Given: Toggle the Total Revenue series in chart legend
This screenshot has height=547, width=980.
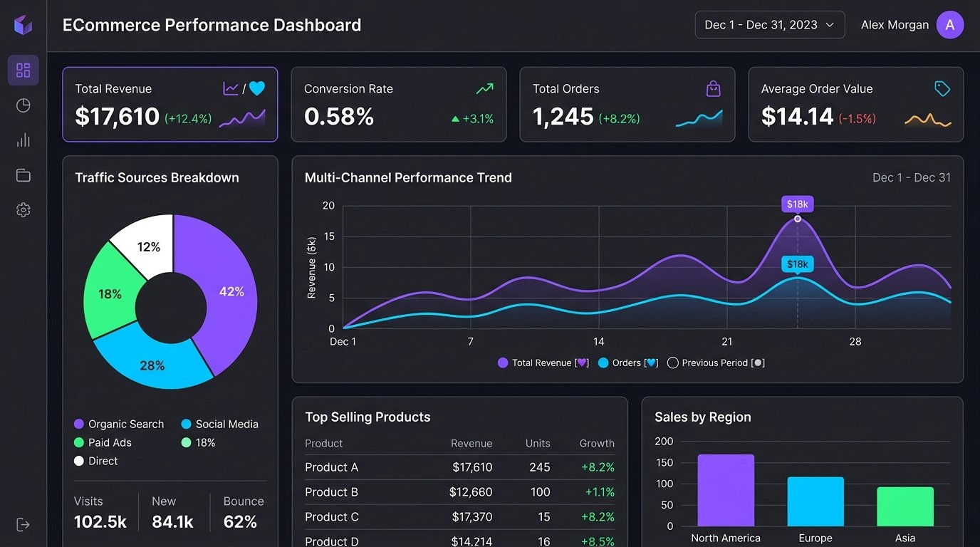Looking at the screenshot, I should pos(543,363).
